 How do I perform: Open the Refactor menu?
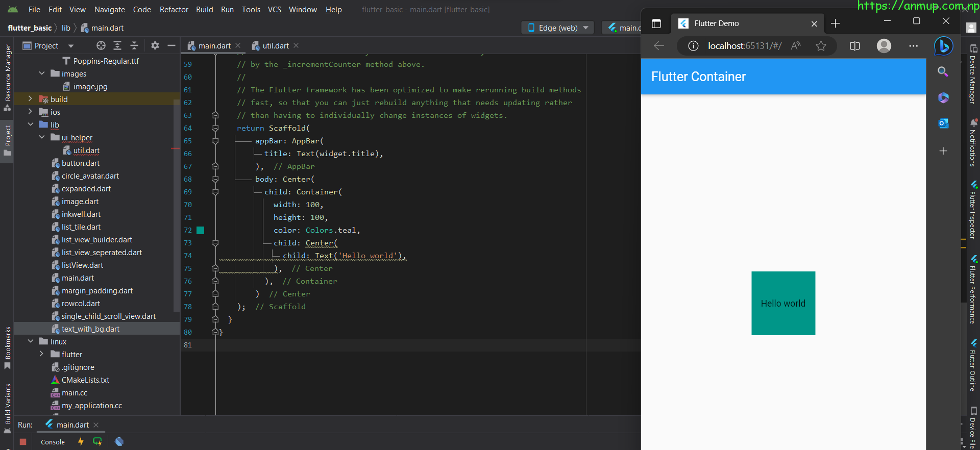click(x=174, y=10)
